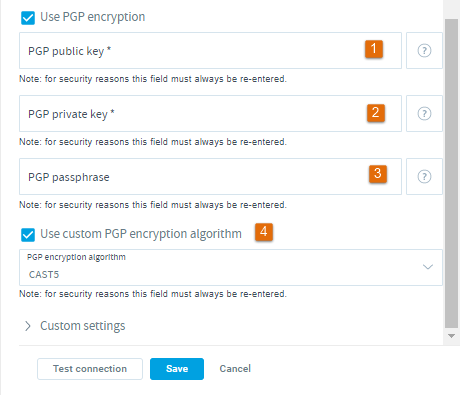
Task: Save the connection settings
Action: pos(177,369)
